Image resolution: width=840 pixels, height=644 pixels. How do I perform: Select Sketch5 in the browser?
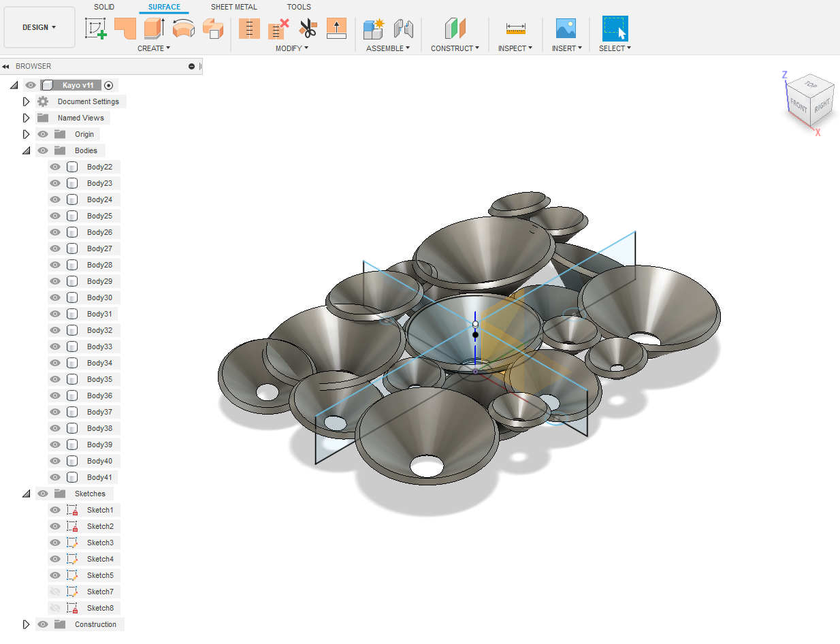click(100, 575)
